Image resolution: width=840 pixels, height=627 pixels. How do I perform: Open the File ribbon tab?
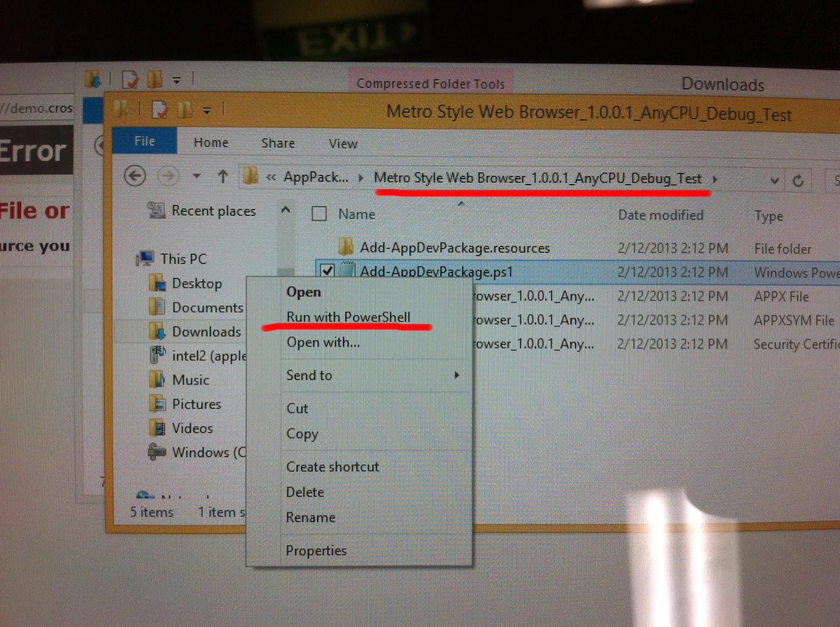tap(144, 141)
